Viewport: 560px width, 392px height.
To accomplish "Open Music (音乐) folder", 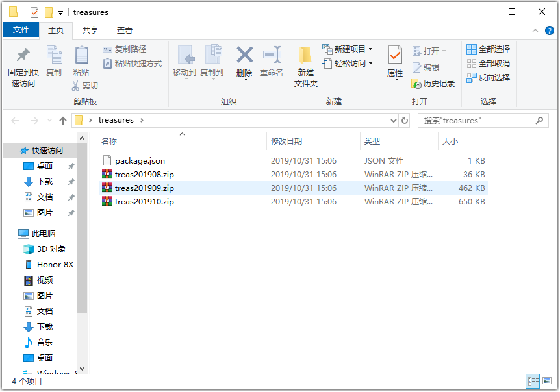I will coord(38,343).
